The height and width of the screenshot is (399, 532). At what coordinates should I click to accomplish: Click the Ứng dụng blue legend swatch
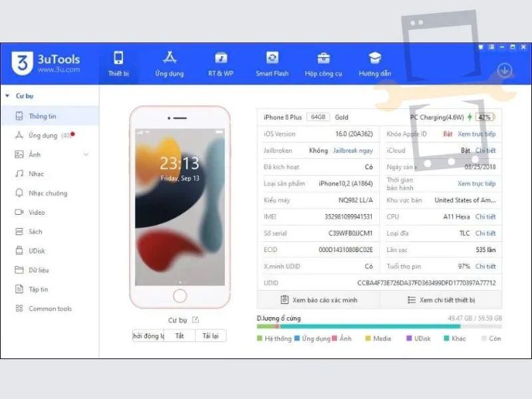[x=297, y=338]
